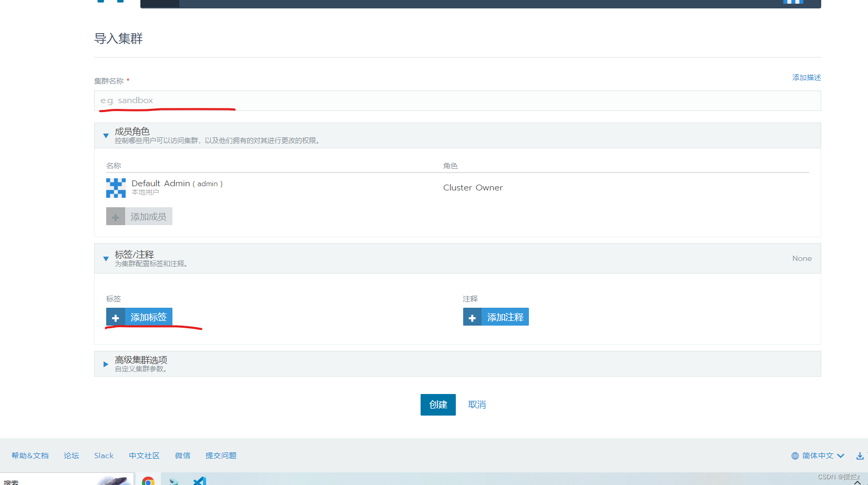Screen dimensions: 868x485
Task: Collapse the 成员角色 section
Action: [x=106, y=136]
